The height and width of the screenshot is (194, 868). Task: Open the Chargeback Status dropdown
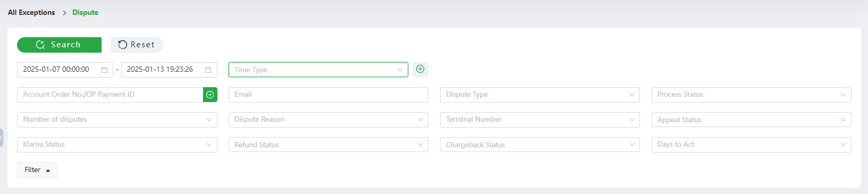coord(540,145)
